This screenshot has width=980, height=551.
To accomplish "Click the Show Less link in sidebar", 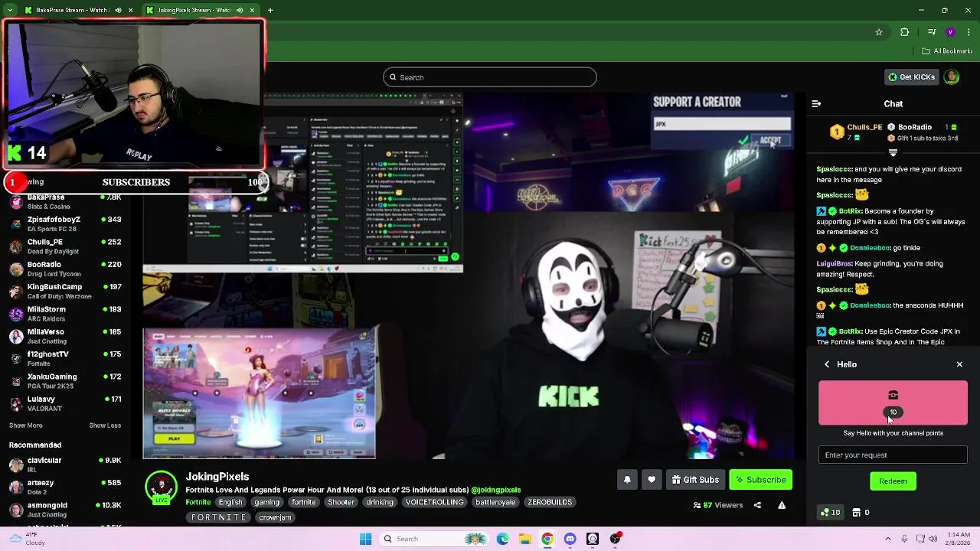I will 105,425.
